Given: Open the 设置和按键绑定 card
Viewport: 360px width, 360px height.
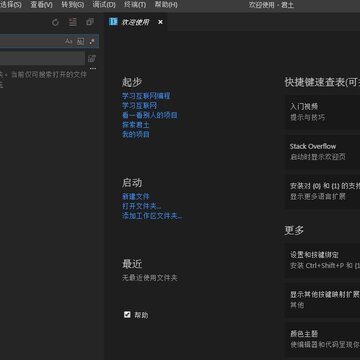Looking at the screenshot, I should (x=322, y=261).
